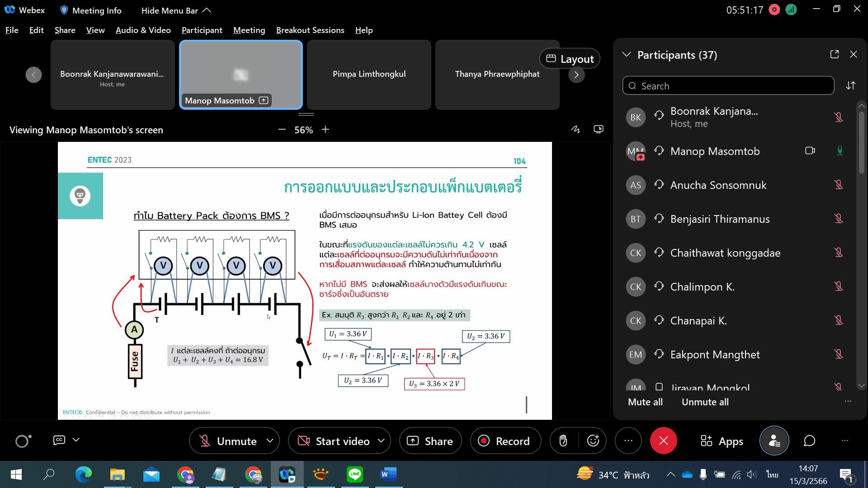Open panel options ellipsis at bottom right
This screenshot has width=868, height=488.
(845, 441)
